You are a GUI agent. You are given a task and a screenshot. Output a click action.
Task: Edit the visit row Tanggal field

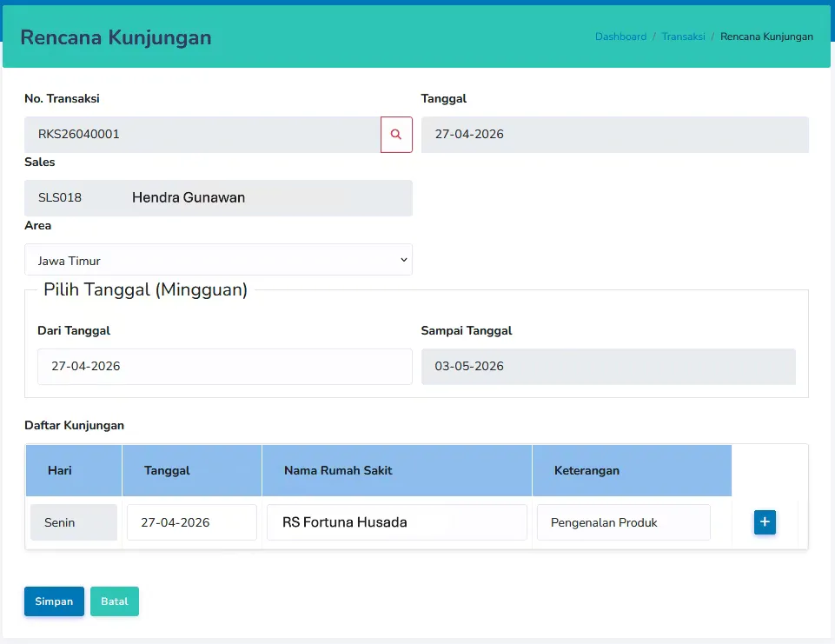click(x=192, y=522)
